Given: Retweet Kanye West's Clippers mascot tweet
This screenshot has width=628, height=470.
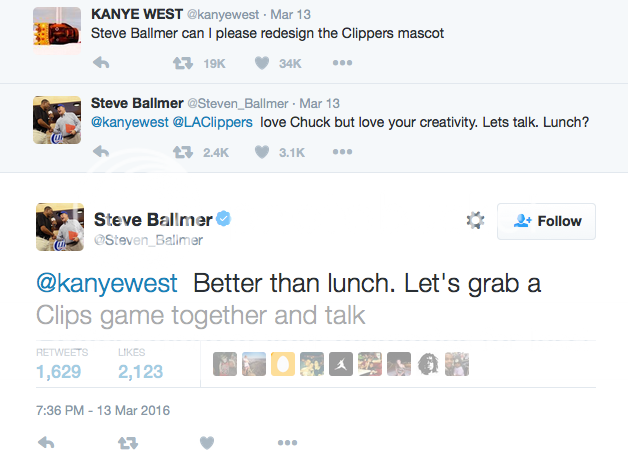Looking at the screenshot, I should 183,63.
